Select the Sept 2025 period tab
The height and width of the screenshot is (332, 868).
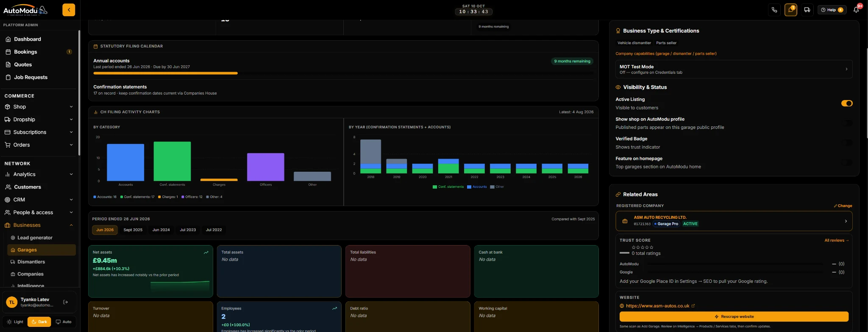coord(133,230)
